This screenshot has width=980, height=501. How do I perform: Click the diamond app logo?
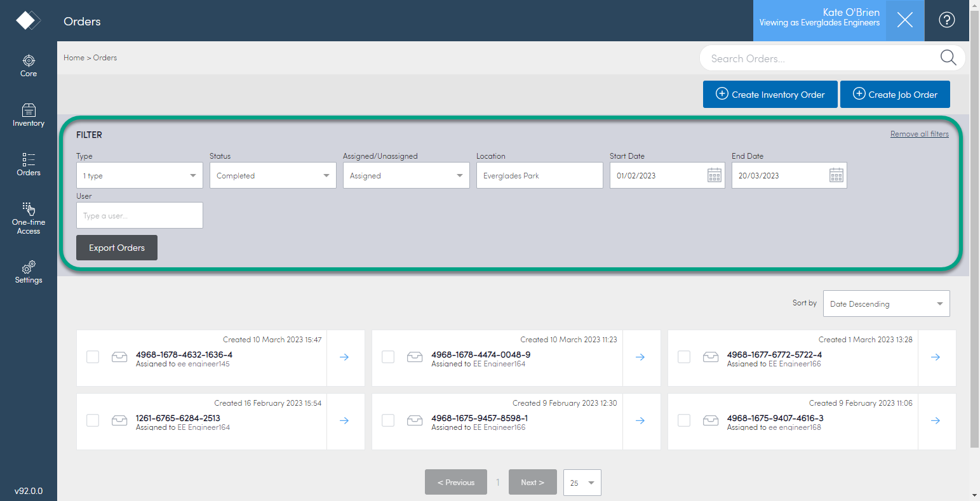(x=28, y=20)
